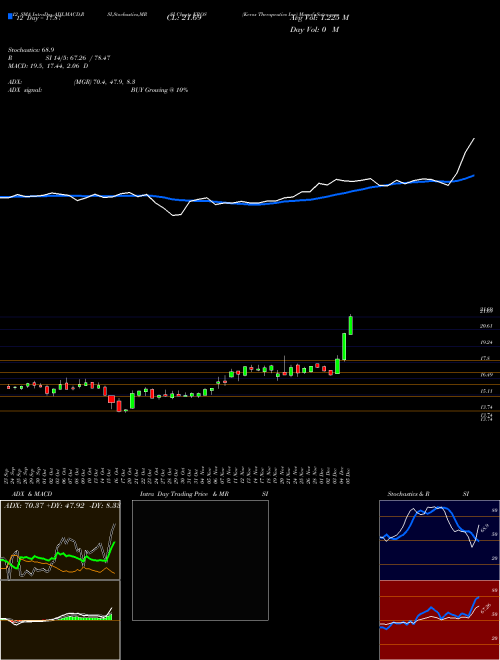Open the red RSI chart panel
This screenshot has width=500, height=660.
(439, 620)
